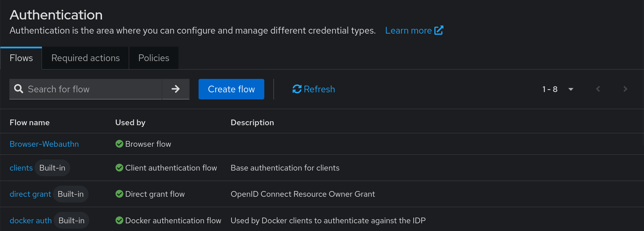644x231 pixels.
Task: Click the green check beside Browser flow
Action: (119, 144)
